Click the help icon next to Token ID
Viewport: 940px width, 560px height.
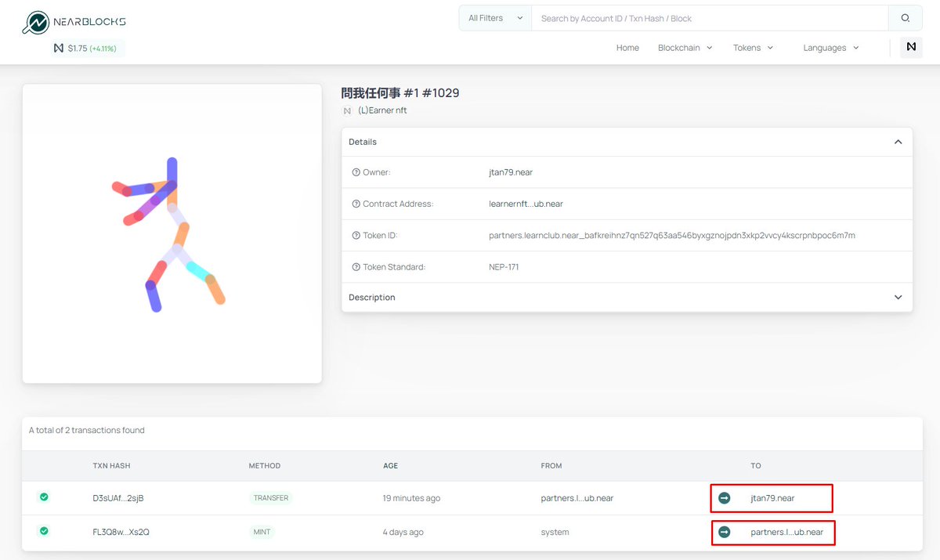tap(356, 235)
